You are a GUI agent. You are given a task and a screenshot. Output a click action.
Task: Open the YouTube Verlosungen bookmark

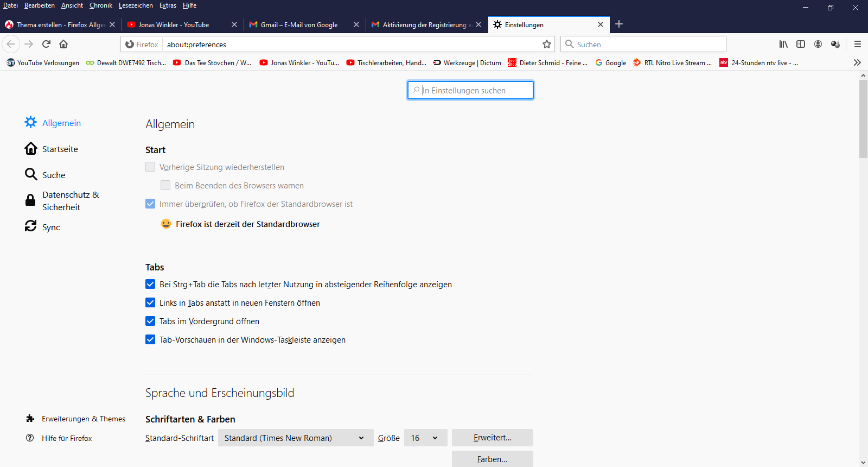point(43,62)
